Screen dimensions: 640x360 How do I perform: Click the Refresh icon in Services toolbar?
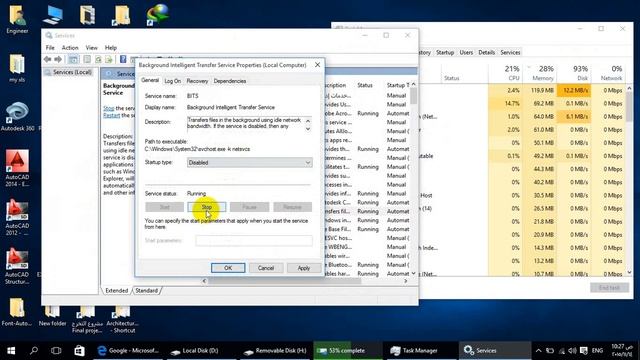[98, 60]
